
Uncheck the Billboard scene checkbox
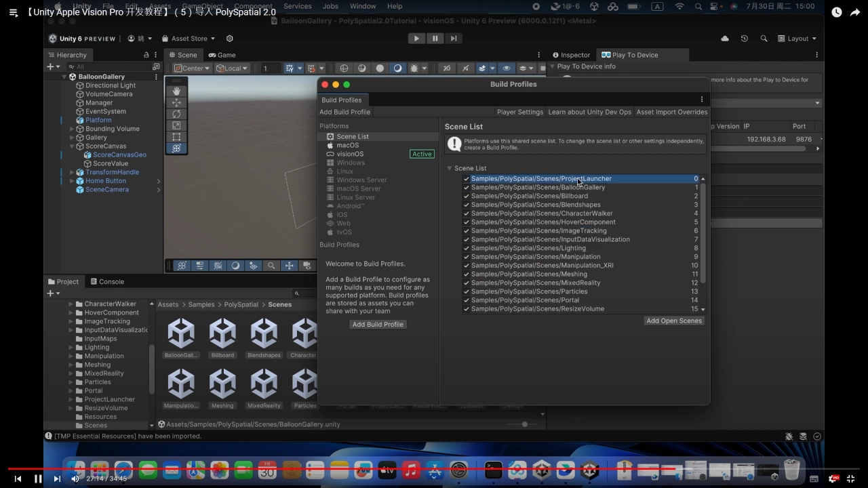[x=467, y=197]
